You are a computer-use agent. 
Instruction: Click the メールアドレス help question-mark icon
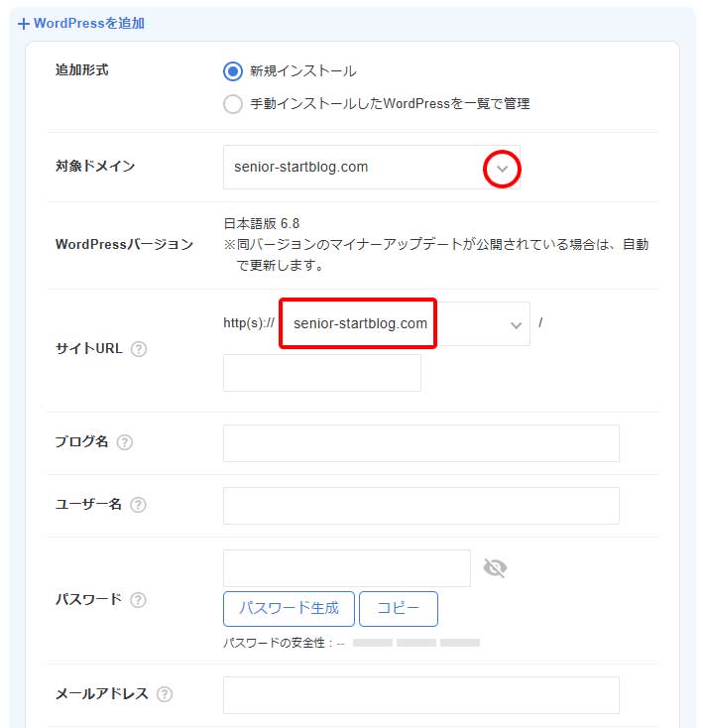pos(165,694)
